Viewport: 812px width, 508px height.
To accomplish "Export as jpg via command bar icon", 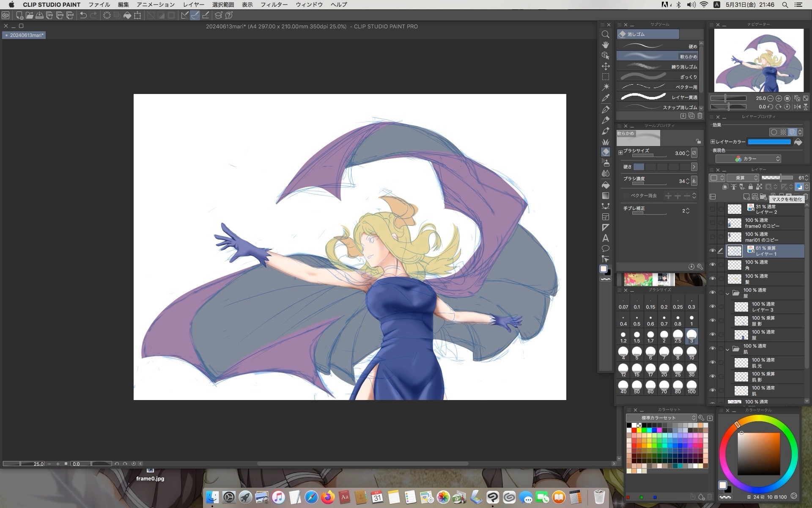I will pos(49,16).
